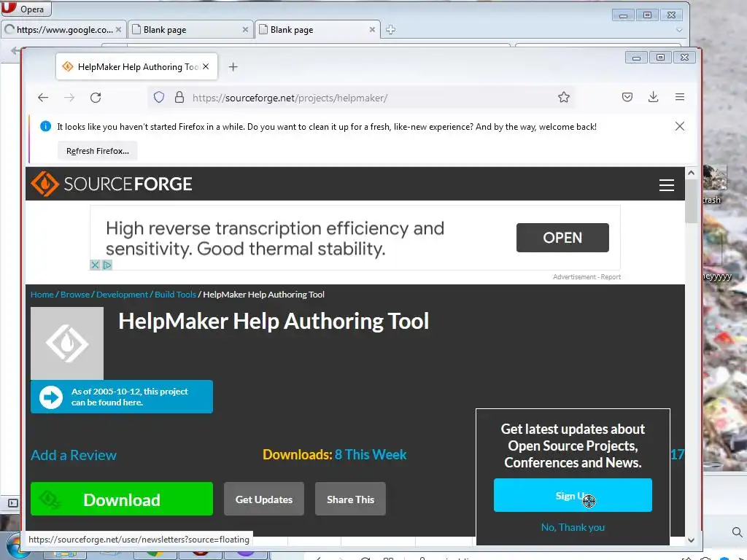The height and width of the screenshot is (560, 747).
Task: Close the second Blank page tab in Opera
Action: point(372,29)
